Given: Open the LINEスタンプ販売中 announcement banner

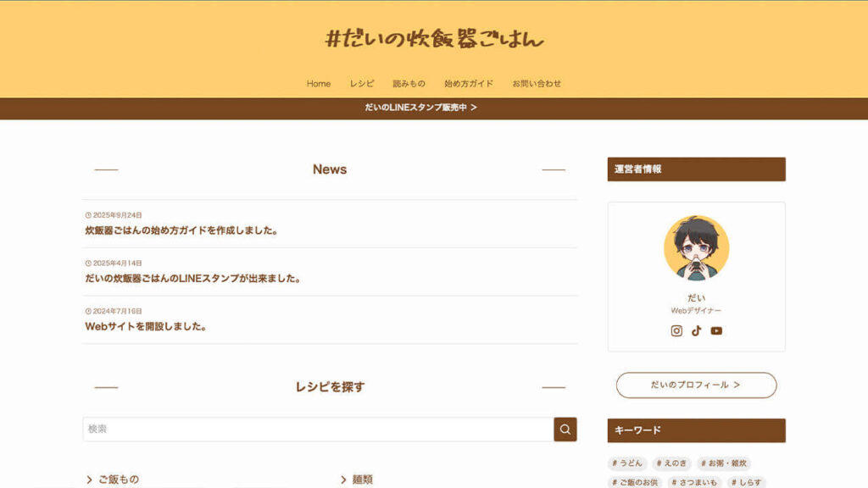Looking at the screenshot, I should (x=421, y=108).
